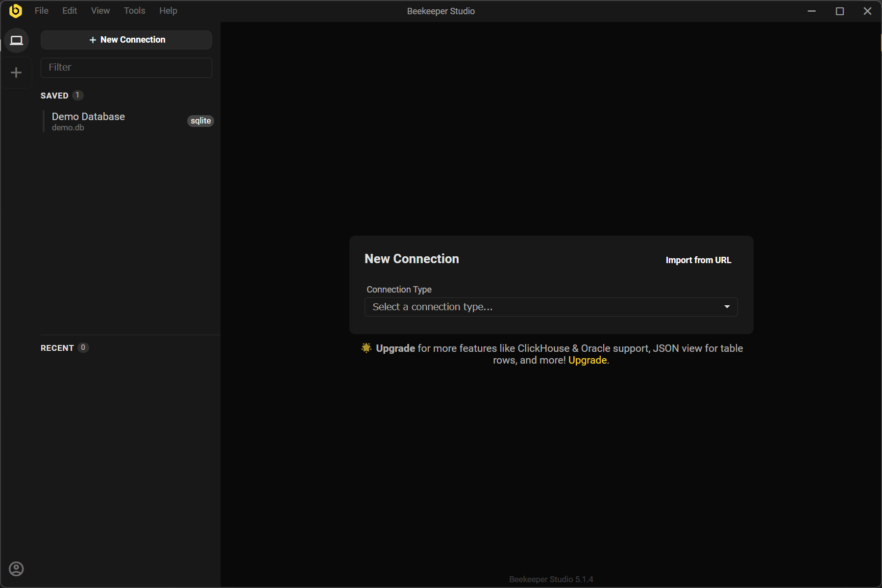The height and width of the screenshot is (588, 882).
Task: Click the sqlite badge on Demo Database
Action: pos(201,121)
